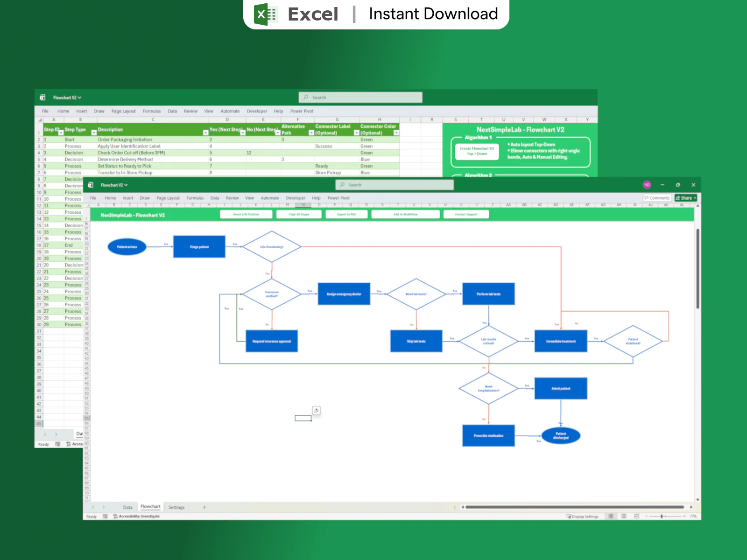This screenshot has width=747, height=560.
Task: Click the ND user account avatar
Action: click(647, 185)
